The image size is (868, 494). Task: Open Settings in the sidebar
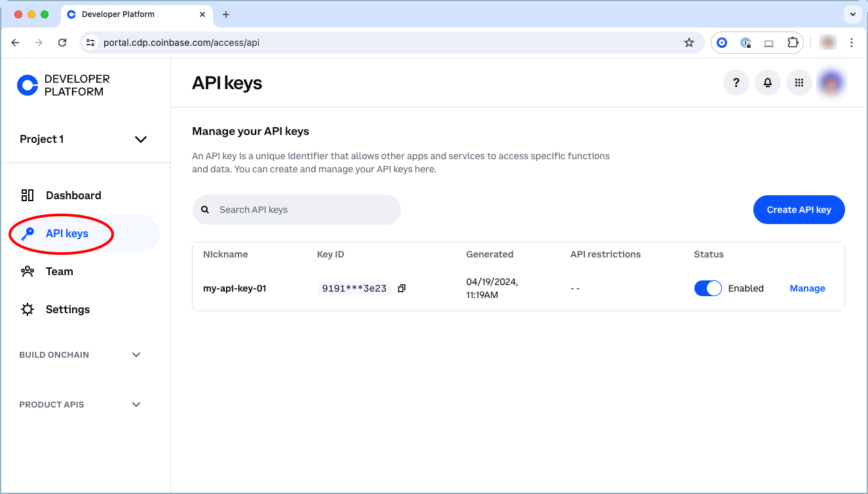click(x=67, y=309)
